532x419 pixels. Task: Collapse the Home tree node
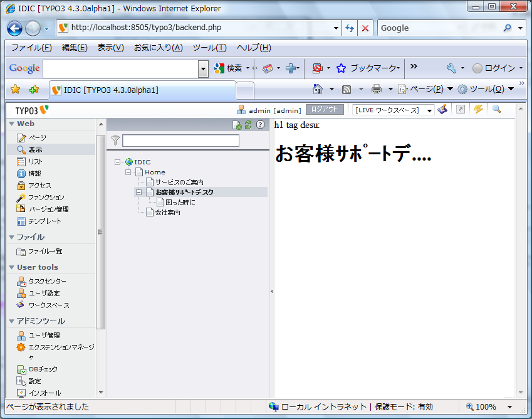(128, 172)
